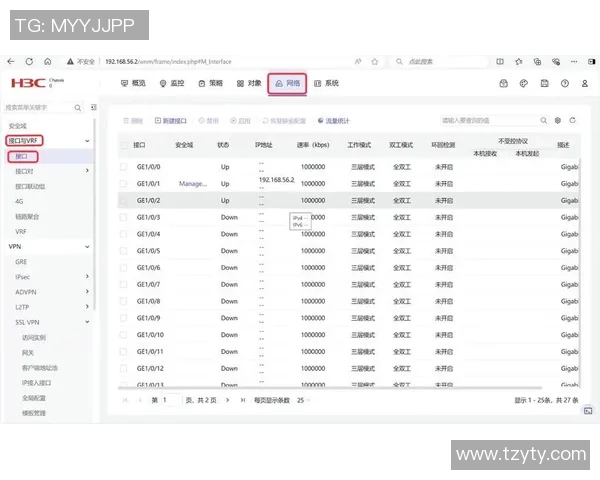Open the 系统 top menu tab
This screenshot has height=480, width=600.
[x=326, y=83]
